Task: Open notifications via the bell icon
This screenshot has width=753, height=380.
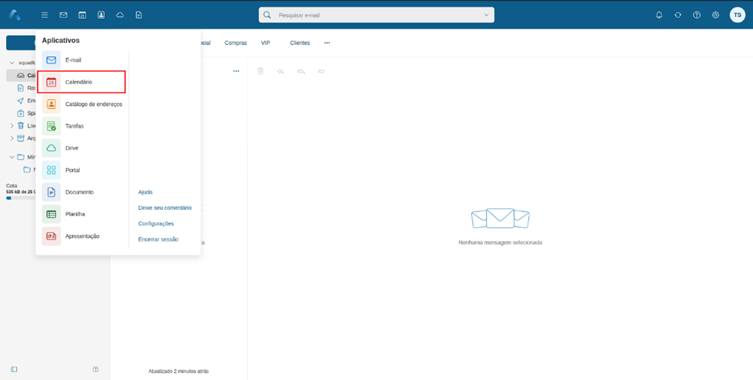Action: coord(659,15)
